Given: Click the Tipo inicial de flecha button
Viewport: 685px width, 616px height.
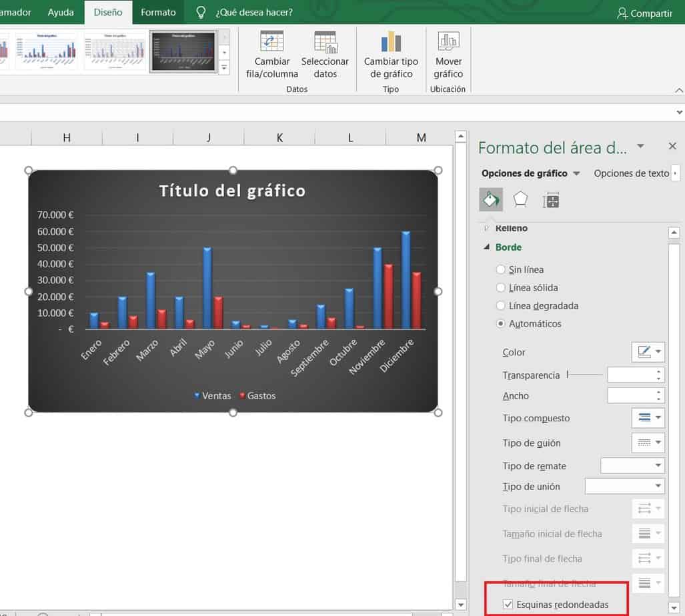Looking at the screenshot, I should click(x=648, y=509).
